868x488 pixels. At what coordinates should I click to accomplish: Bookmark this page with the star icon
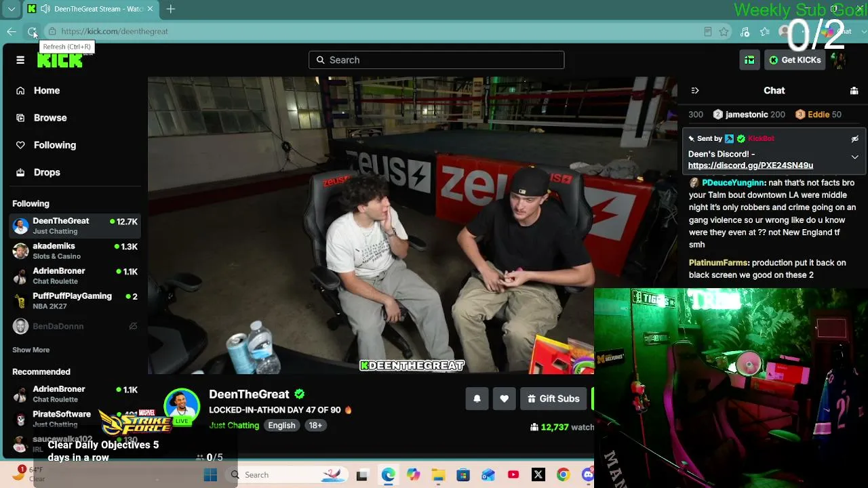coord(724,31)
